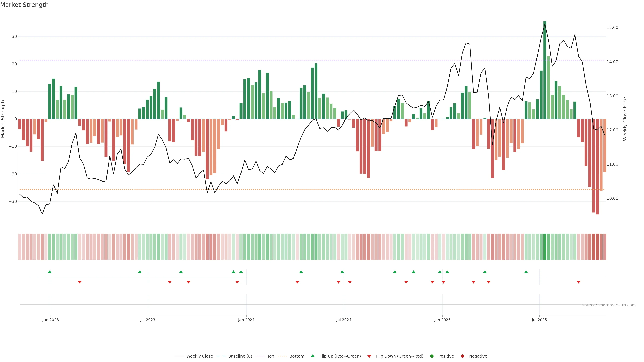Select the rightmost green flip-up triangle marker
644x362 pixels.
pos(526,272)
